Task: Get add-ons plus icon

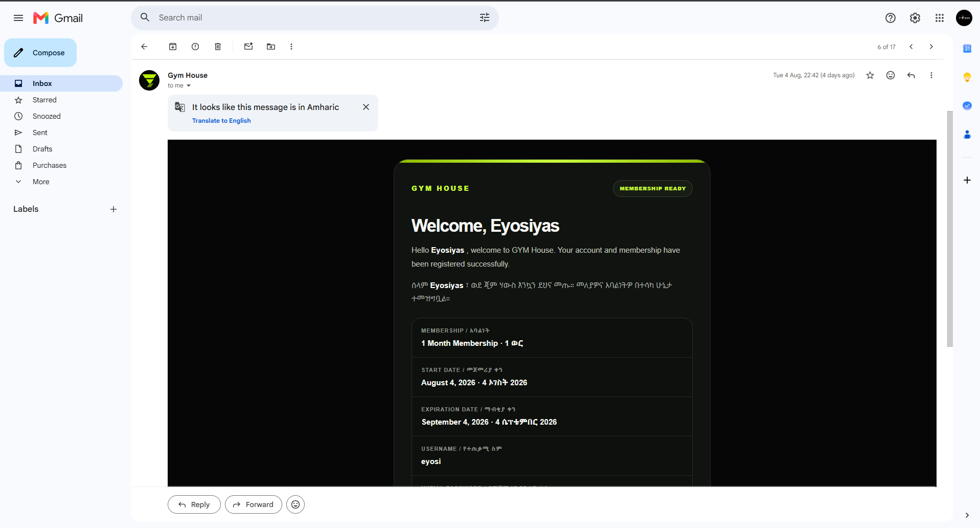Action: click(x=967, y=180)
